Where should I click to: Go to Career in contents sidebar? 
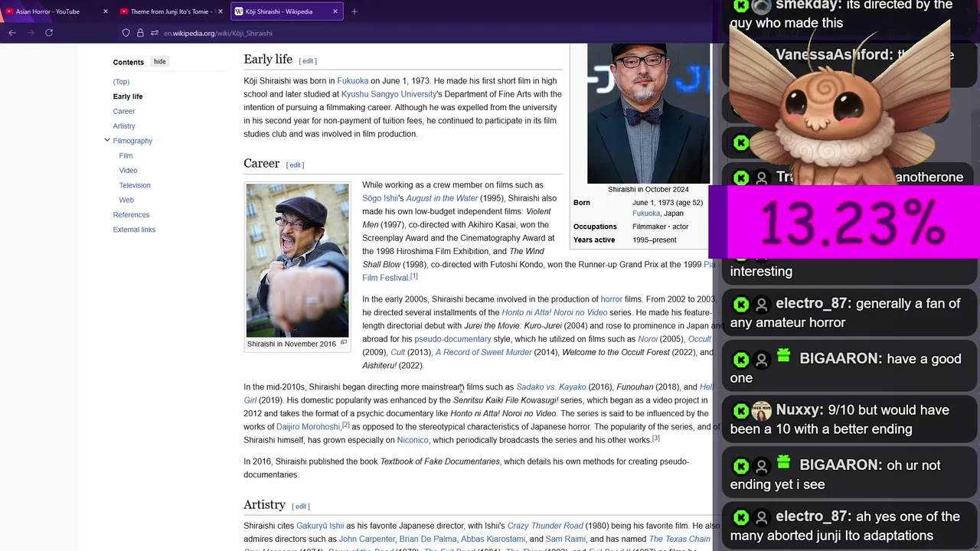tap(124, 112)
